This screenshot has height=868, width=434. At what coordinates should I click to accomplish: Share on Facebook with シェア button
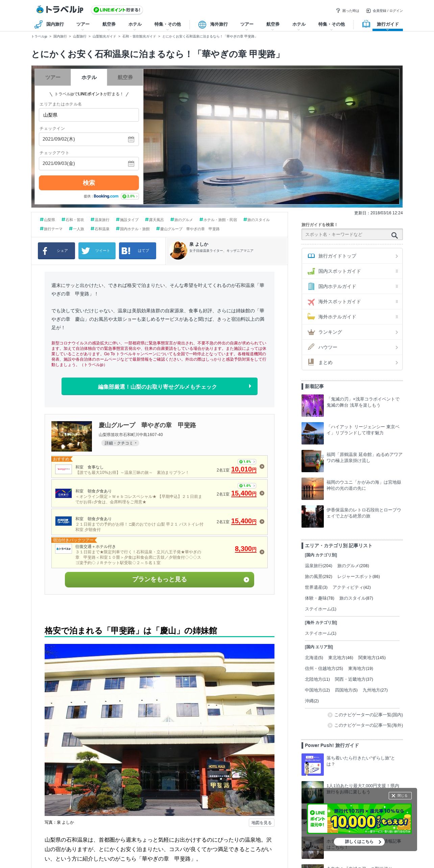[56, 251]
